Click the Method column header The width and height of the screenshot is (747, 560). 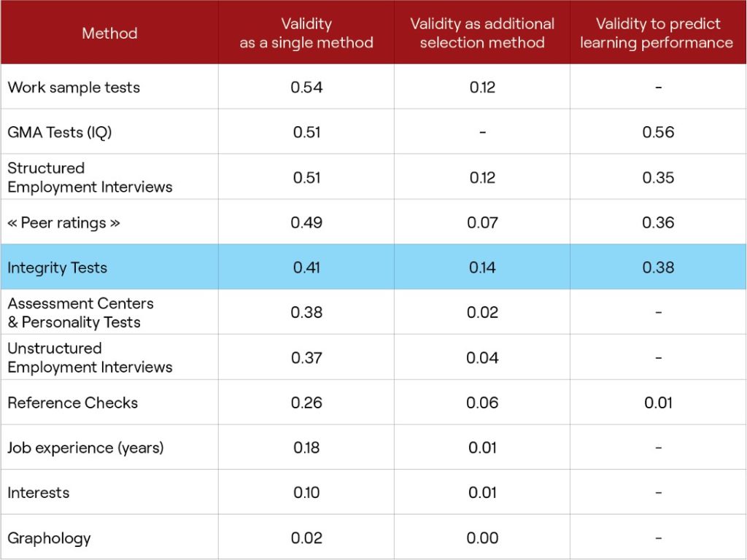point(109,33)
